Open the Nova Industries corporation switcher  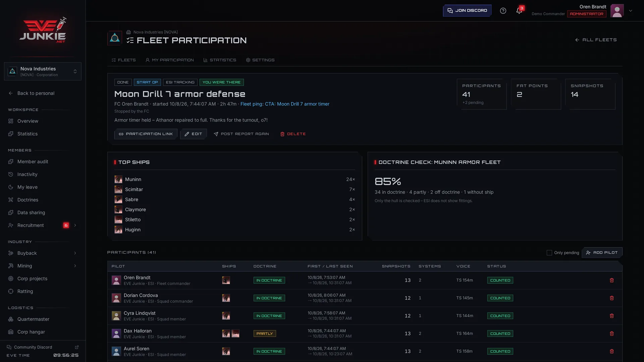(x=43, y=71)
